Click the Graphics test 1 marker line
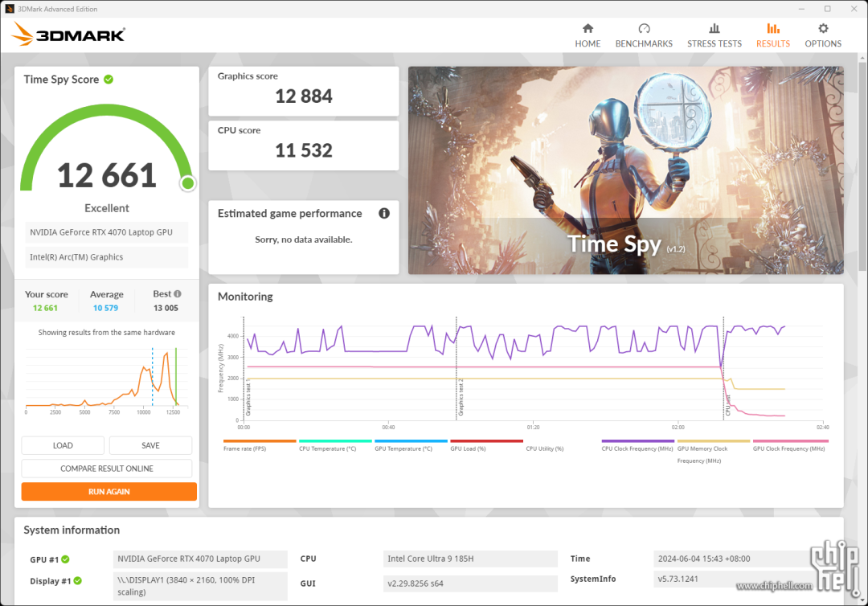This screenshot has width=868, height=606. (x=244, y=368)
